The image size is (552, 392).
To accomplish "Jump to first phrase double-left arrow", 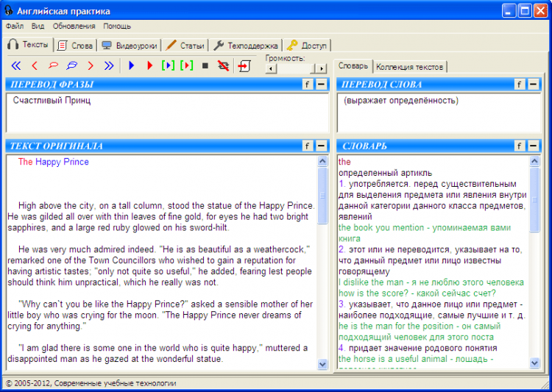I will (x=16, y=65).
